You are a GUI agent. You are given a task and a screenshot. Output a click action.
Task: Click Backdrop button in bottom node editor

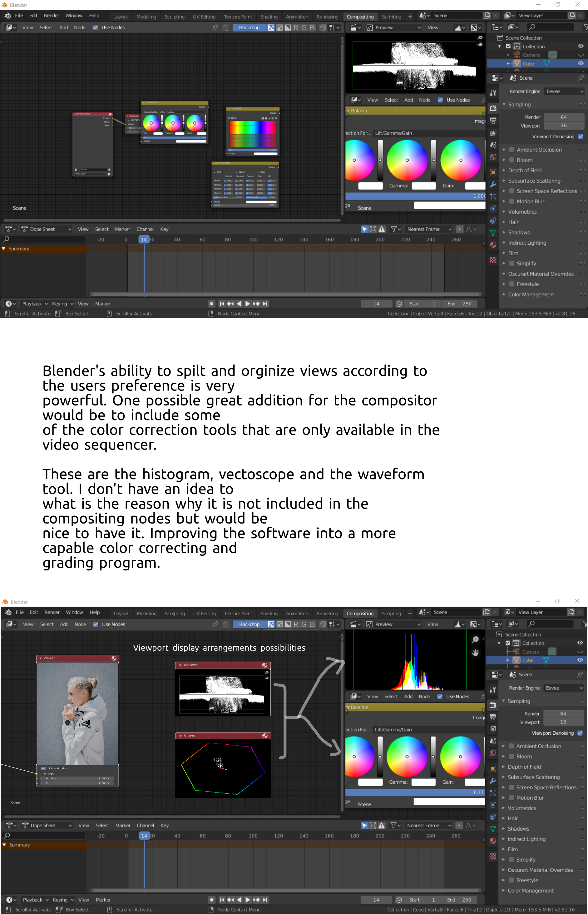[249, 624]
